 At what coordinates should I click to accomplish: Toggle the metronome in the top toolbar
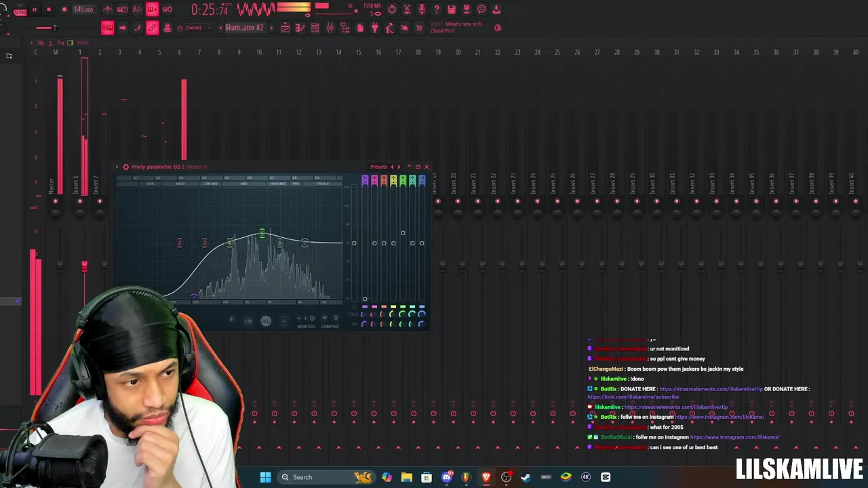click(x=108, y=9)
